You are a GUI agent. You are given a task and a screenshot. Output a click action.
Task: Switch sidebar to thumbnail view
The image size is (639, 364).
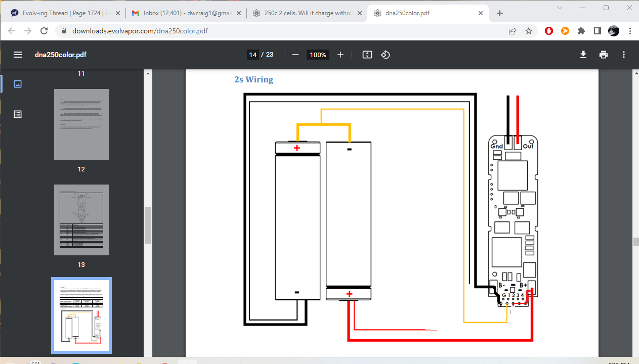pyautogui.click(x=18, y=84)
